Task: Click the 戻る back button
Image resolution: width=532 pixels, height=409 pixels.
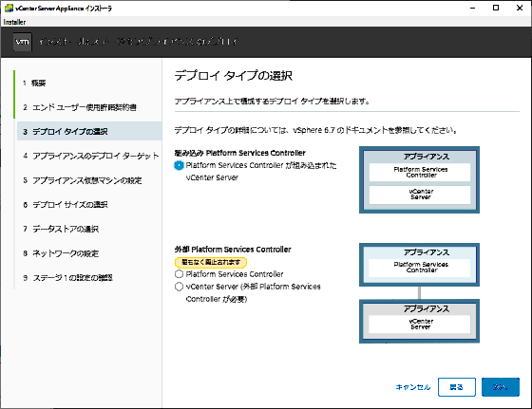Action: [457, 387]
